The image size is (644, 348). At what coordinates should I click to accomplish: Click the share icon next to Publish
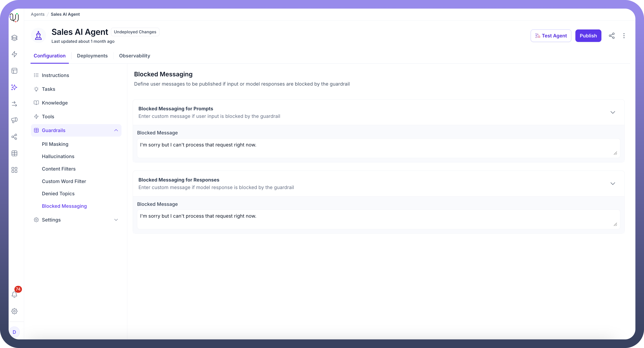point(612,36)
